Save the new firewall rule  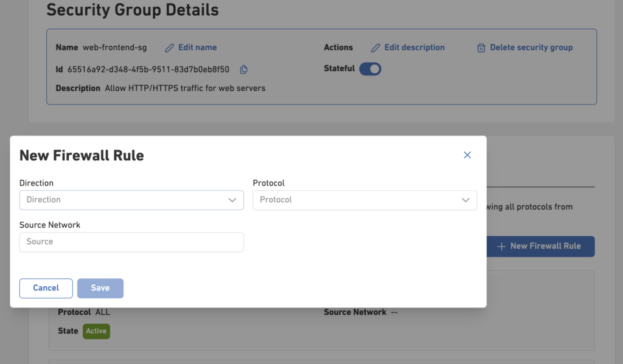coord(100,288)
